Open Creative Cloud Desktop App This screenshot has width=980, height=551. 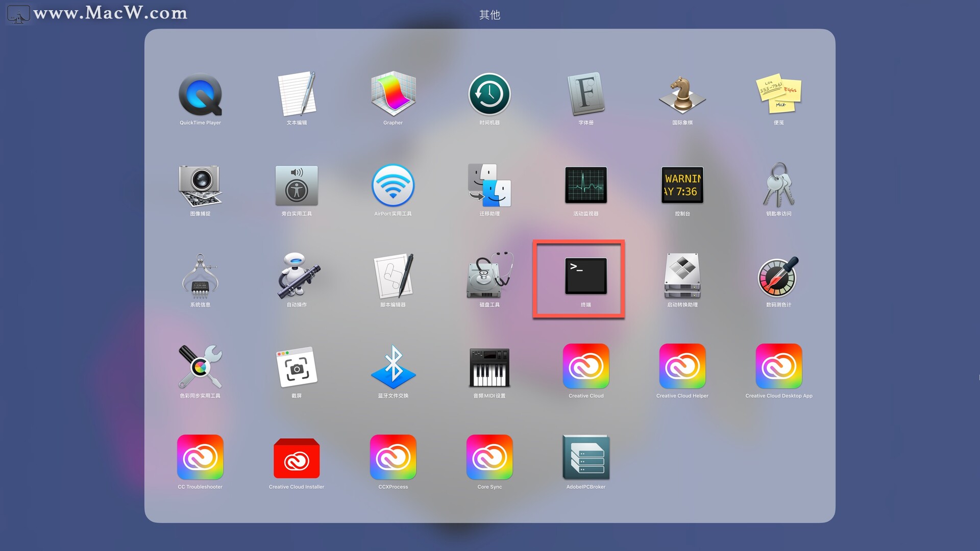tap(779, 366)
